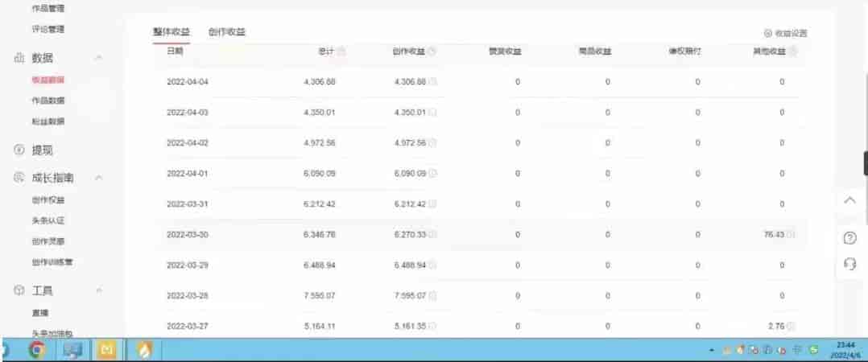Click the 2022-04-04 date cell

188,82
